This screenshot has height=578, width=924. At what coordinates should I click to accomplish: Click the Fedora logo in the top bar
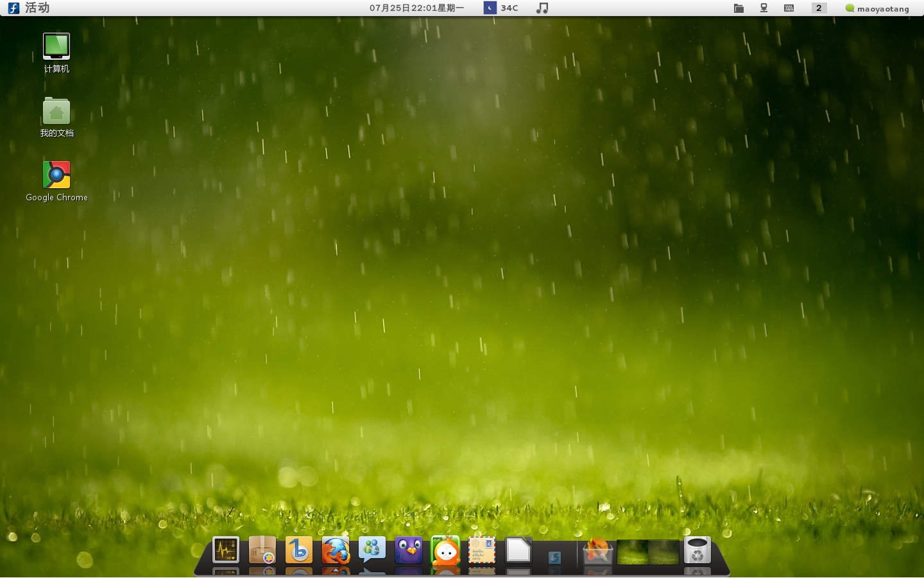[x=13, y=8]
